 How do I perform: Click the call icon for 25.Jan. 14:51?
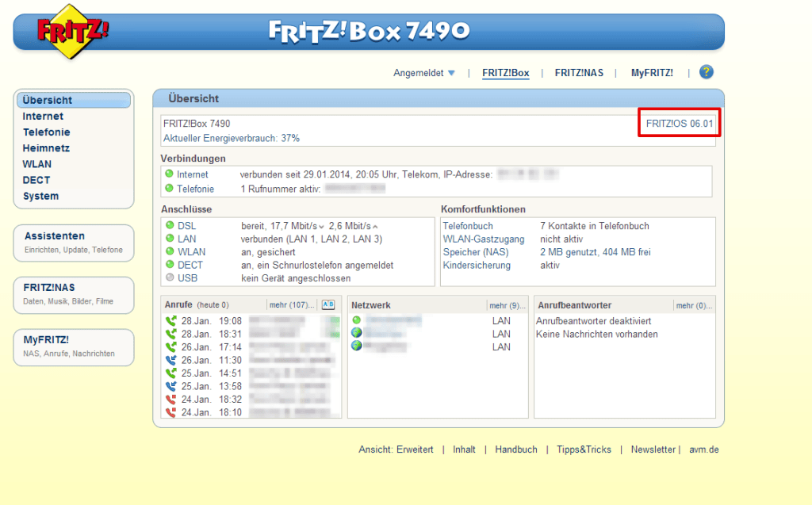171,373
